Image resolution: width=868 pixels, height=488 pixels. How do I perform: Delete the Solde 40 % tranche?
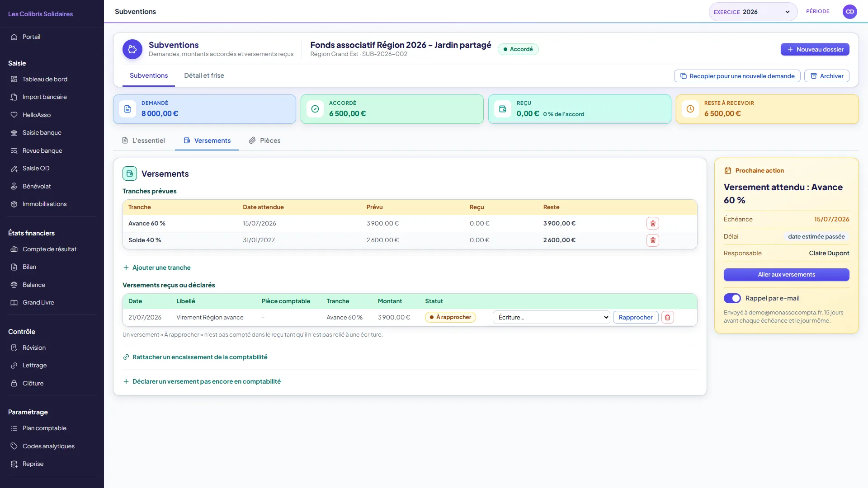pyautogui.click(x=653, y=240)
